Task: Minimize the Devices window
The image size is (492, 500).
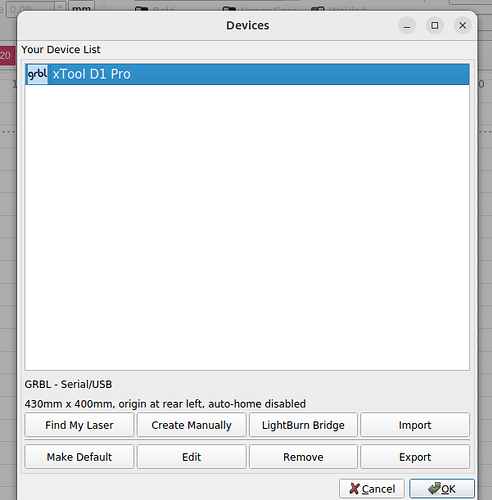Action: [x=407, y=25]
